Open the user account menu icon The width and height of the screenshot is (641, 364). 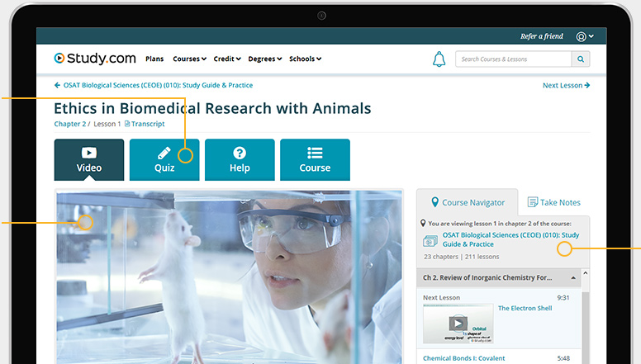pos(585,36)
